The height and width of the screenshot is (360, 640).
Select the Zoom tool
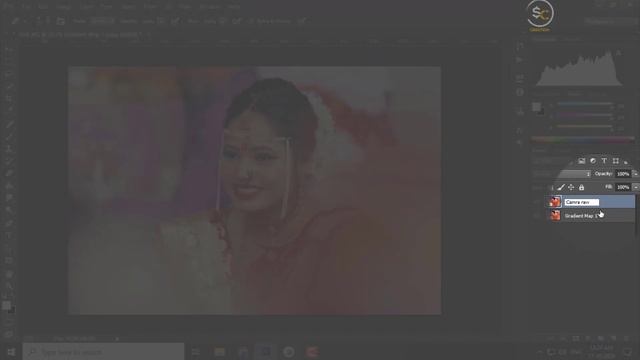point(9,286)
